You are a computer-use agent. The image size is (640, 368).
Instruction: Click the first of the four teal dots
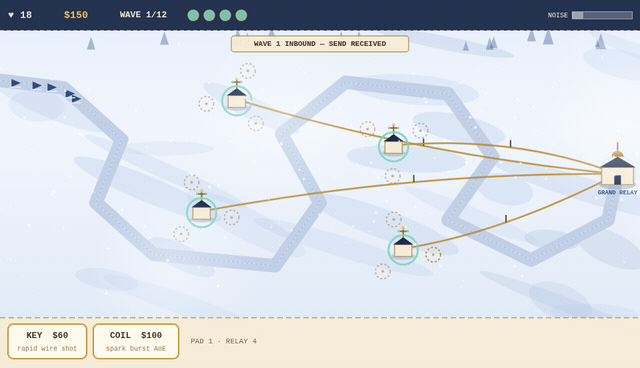(x=193, y=16)
